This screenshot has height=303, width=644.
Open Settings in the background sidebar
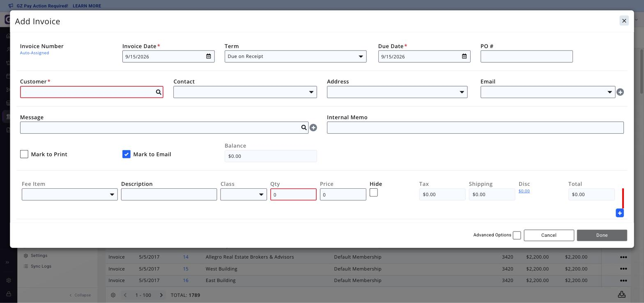click(39, 255)
